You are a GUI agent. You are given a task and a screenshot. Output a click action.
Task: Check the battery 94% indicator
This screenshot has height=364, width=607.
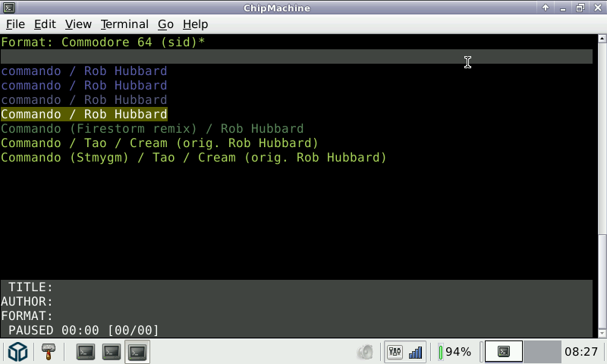tap(455, 352)
